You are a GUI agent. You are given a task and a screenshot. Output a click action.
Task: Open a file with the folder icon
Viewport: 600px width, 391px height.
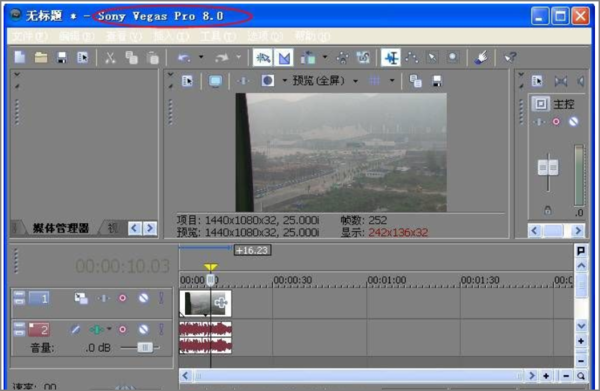(41, 58)
